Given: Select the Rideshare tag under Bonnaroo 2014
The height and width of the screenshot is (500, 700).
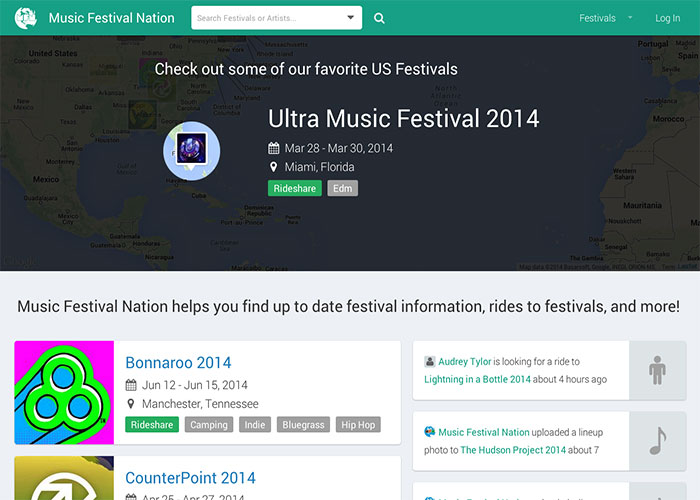Looking at the screenshot, I should pyautogui.click(x=152, y=425).
